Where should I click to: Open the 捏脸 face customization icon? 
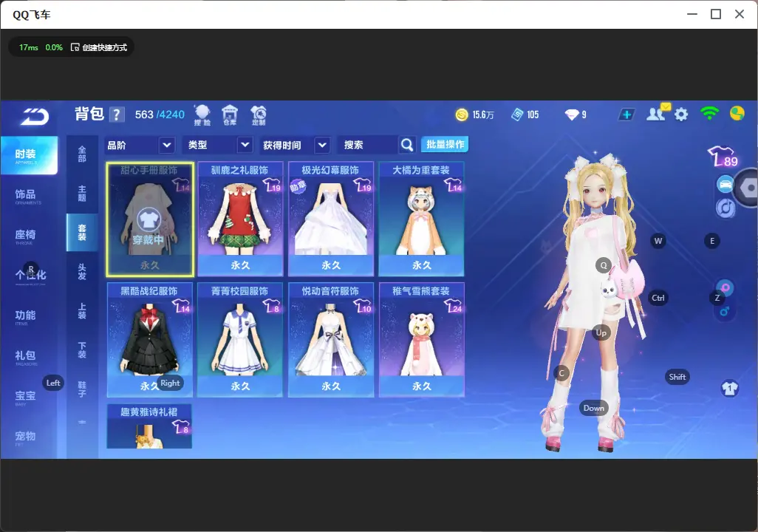(x=202, y=115)
